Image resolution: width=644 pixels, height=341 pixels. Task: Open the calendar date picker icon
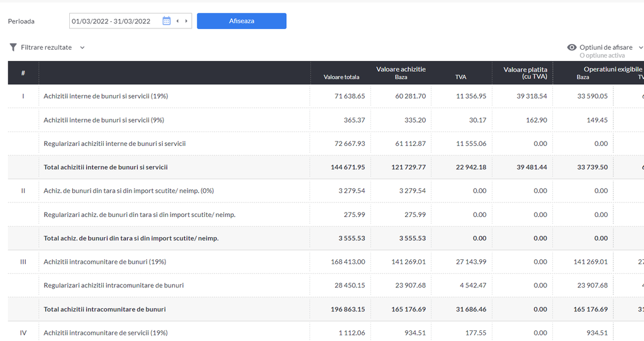pos(166,21)
